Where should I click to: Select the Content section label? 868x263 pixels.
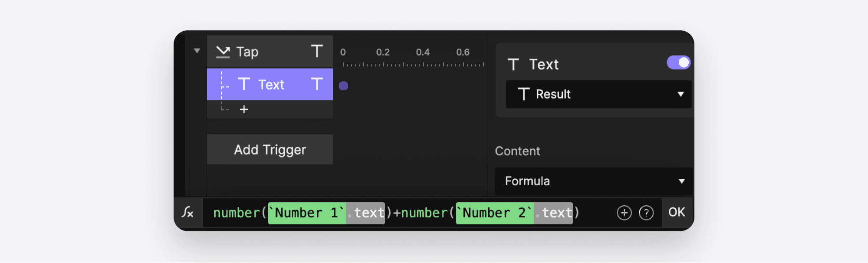pos(517,151)
